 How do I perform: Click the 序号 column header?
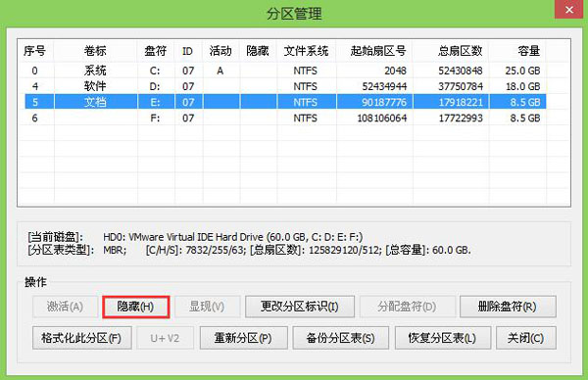[35, 51]
